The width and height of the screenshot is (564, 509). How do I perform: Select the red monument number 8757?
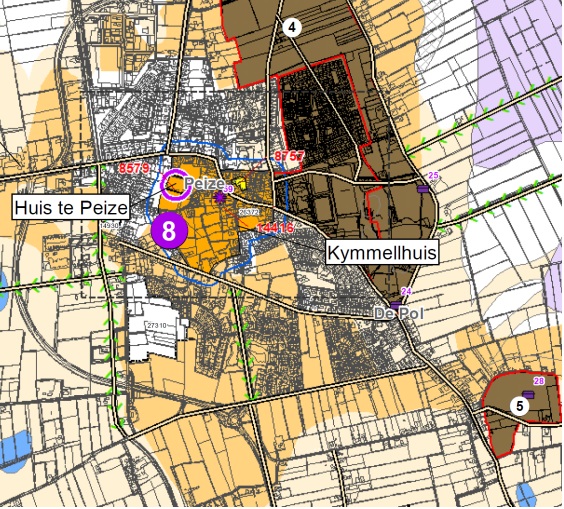(289, 156)
